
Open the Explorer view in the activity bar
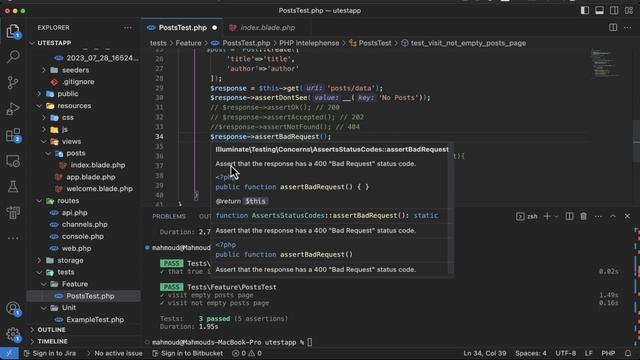coord(13,31)
